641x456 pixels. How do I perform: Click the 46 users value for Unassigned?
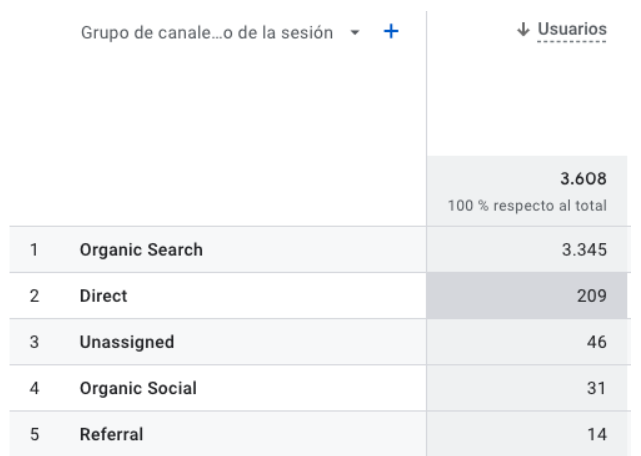pyautogui.click(x=597, y=342)
